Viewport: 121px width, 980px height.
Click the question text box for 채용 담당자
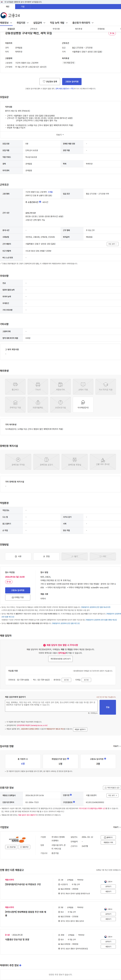coord(51,706)
